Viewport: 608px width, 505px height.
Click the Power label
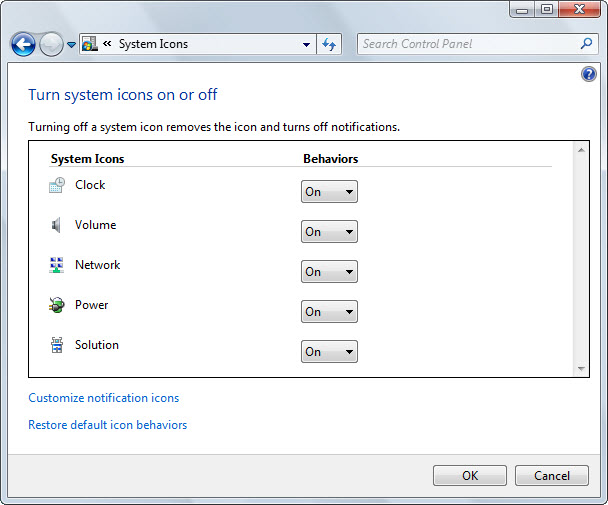pos(91,304)
